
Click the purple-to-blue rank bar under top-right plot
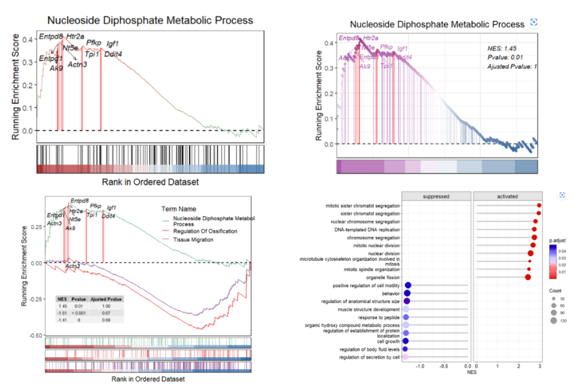click(437, 167)
